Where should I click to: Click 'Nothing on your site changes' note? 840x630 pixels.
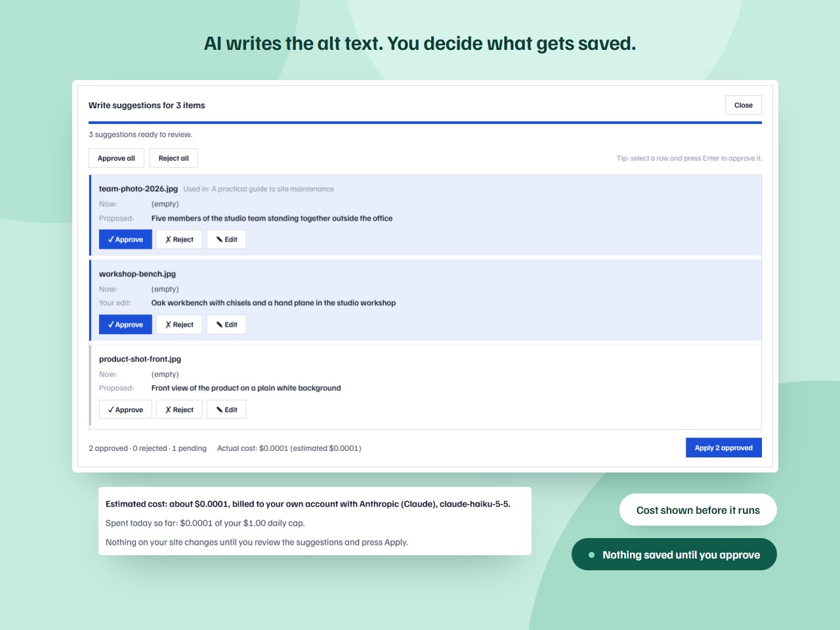[257, 542]
